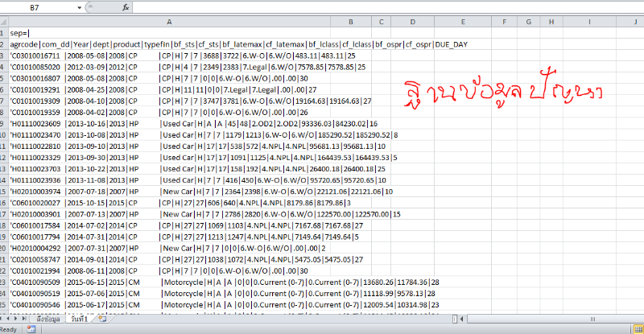Image resolution: width=644 pixels, height=334 pixels.
Task: Click column F header
Action: coord(503,20)
